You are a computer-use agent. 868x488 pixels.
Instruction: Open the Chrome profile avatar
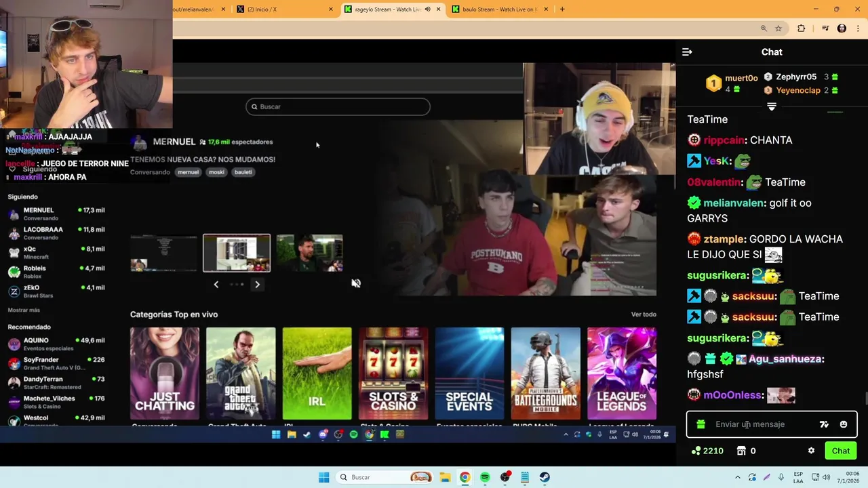tap(842, 28)
